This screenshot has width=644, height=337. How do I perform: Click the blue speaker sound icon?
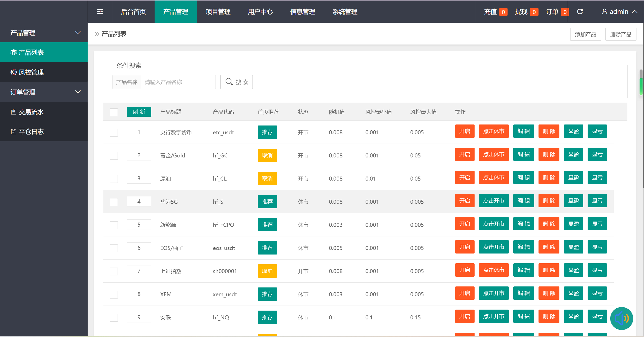[x=621, y=318]
